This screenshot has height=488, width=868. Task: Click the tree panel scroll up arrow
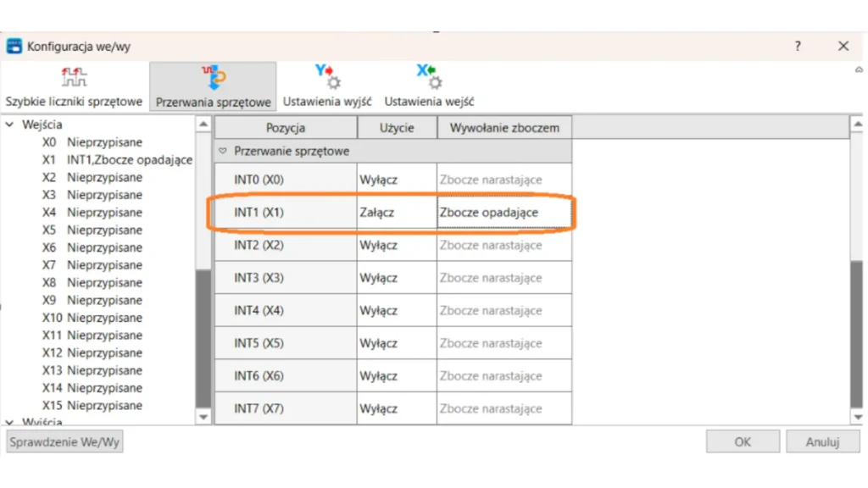(203, 125)
